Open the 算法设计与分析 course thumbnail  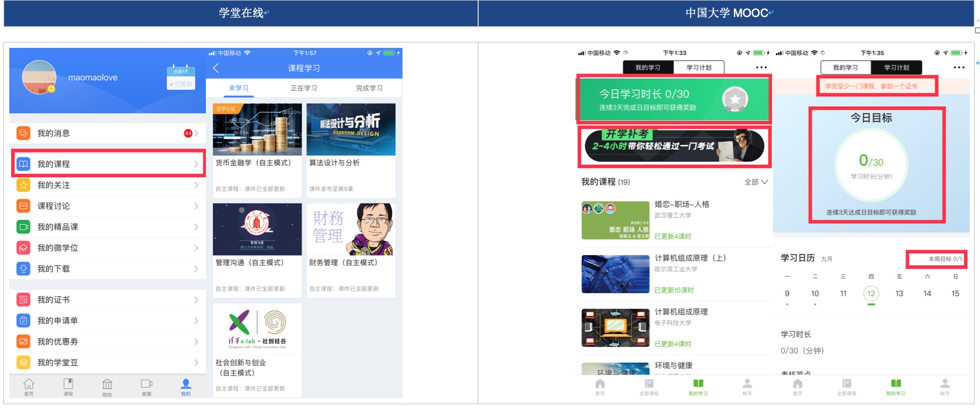(351, 129)
